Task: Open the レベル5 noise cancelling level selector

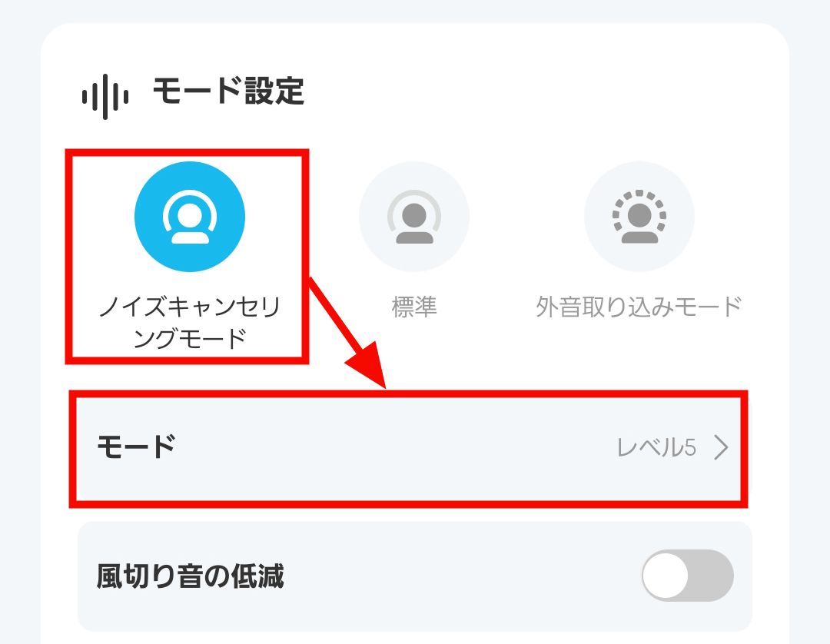Action: (656, 448)
